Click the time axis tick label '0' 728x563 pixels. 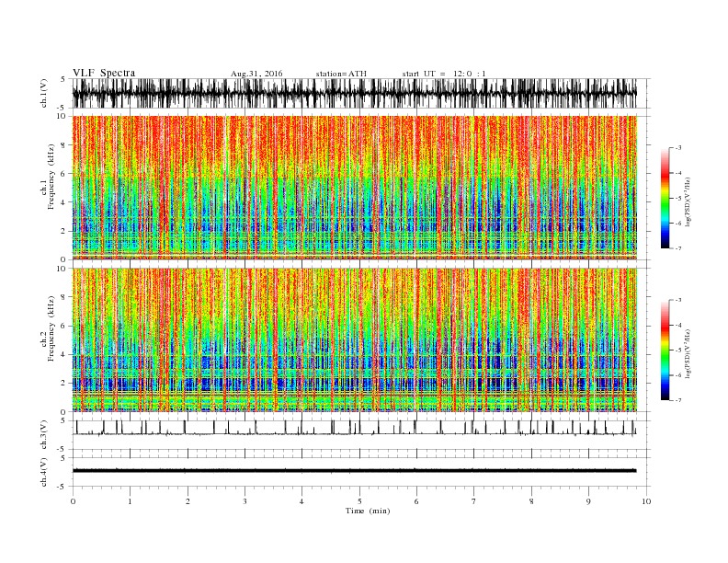pos(73,501)
